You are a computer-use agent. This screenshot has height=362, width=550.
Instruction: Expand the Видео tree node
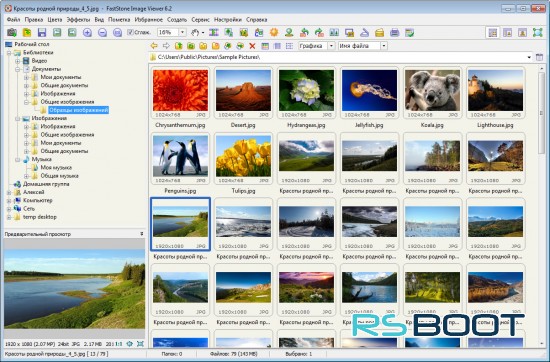[x=18, y=61]
